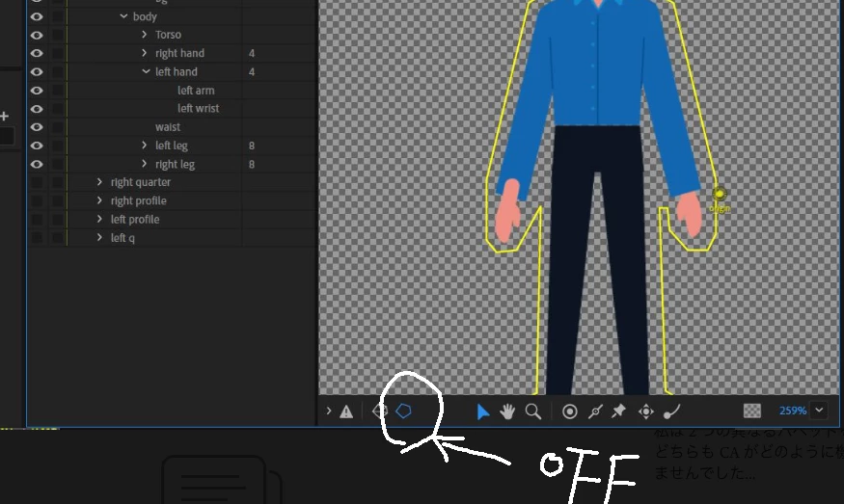Click the warning triangle icon
The width and height of the screenshot is (844, 504).
click(x=346, y=412)
